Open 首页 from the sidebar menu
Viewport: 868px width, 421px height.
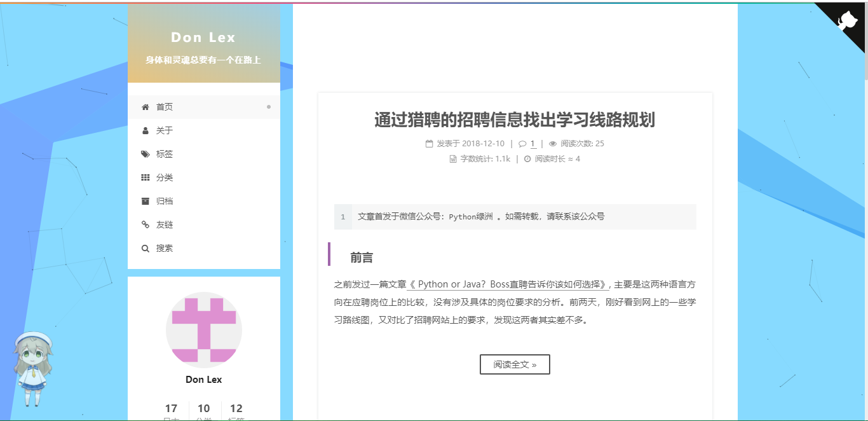point(163,107)
